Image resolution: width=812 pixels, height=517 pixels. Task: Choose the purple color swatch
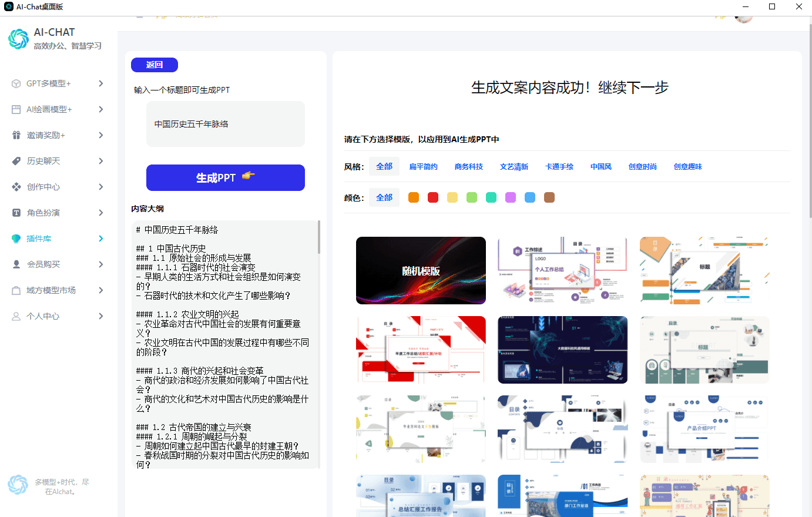click(x=511, y=197)
